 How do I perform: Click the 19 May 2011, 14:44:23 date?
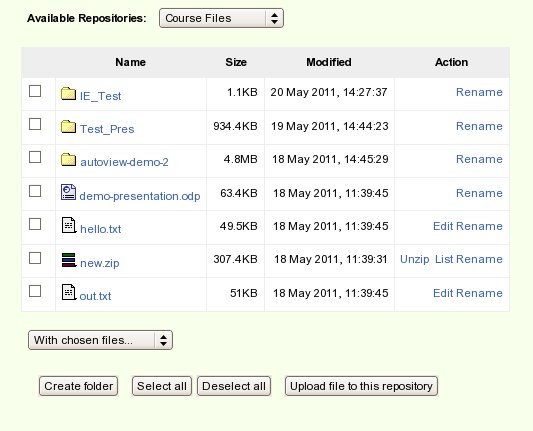330,126
